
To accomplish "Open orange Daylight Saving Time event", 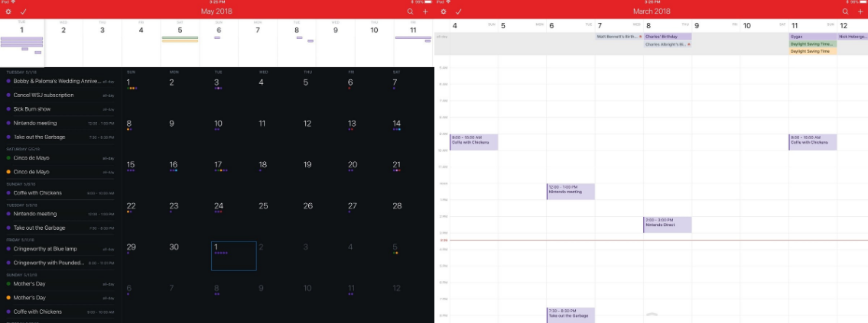I will tap(813, 51).
